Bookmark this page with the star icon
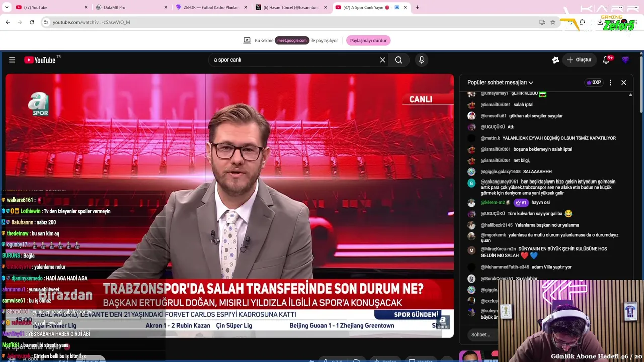 pos(553,22)
